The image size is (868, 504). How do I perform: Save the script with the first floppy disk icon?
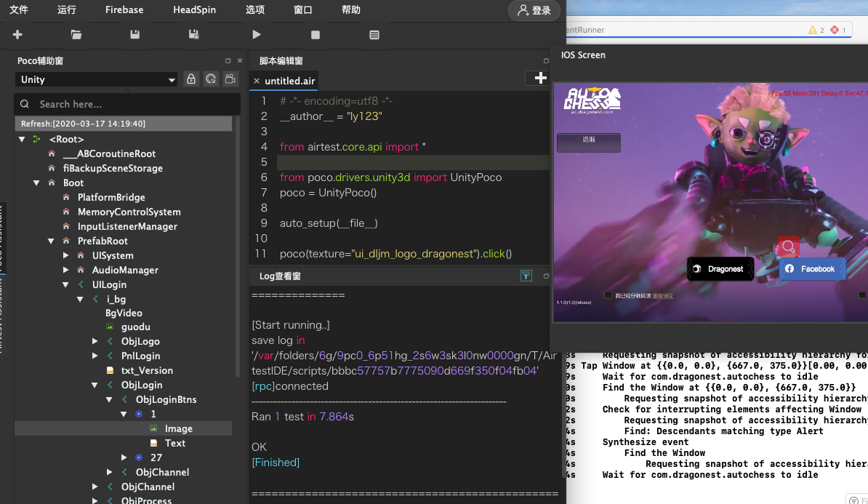[x=134, y=34]
